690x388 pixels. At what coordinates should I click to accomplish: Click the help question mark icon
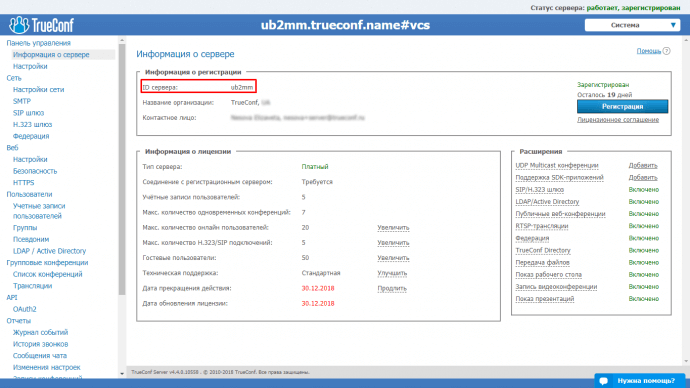[667, 51]
